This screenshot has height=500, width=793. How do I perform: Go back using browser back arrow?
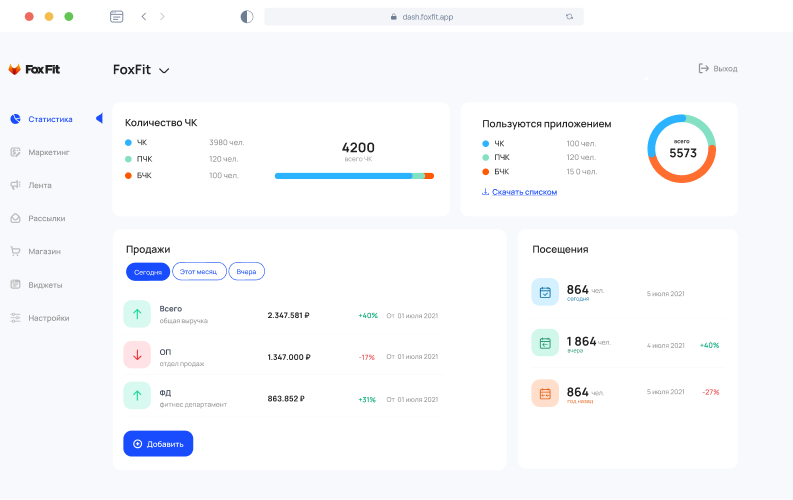point(144,17)
